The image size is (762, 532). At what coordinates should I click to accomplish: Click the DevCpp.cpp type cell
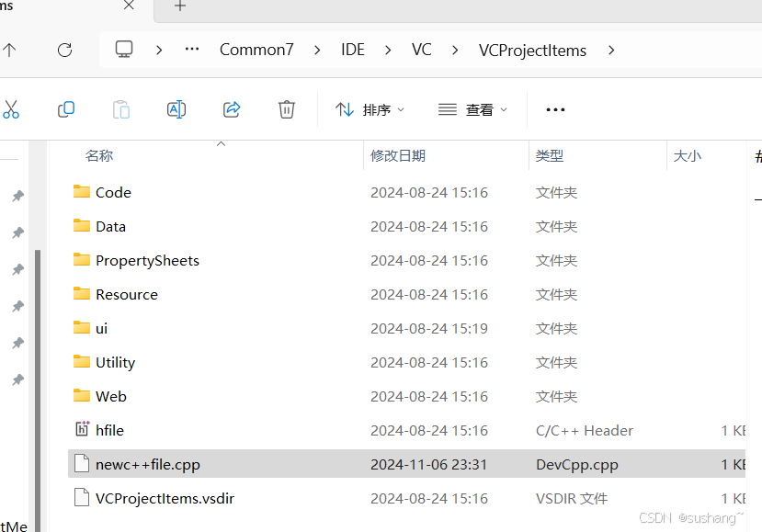click(577, 465)
